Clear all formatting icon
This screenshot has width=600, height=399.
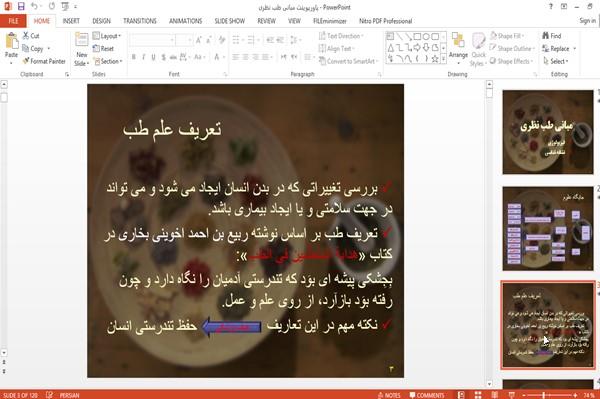(222, 40)
